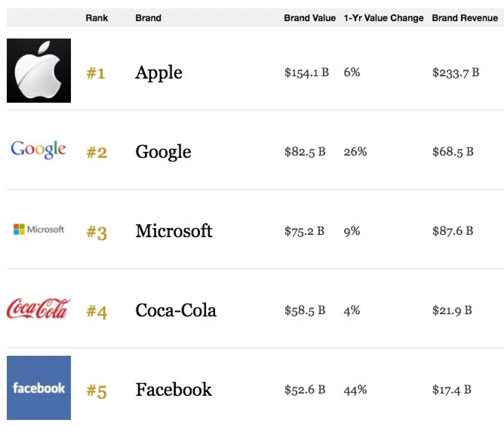
Task: Sort by Brand Revenue column header
Action: (465, 18)
